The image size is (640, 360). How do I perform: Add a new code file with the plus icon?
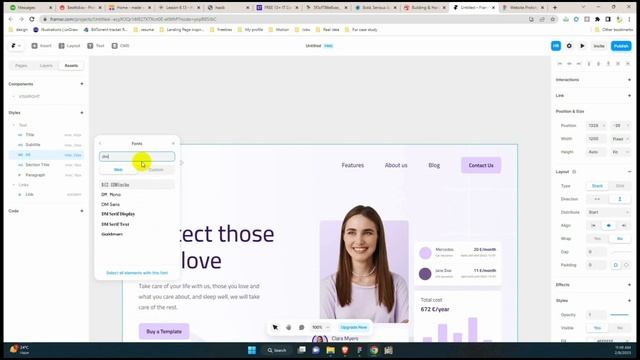[x=82, y=211]
